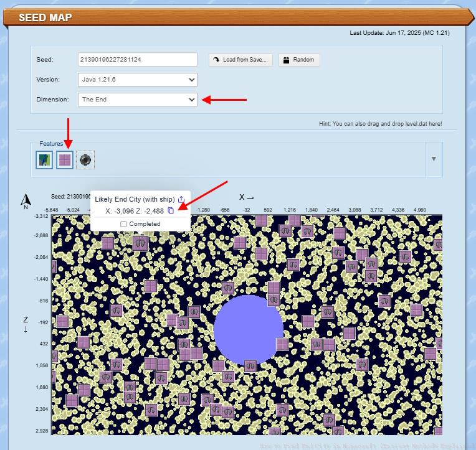476x450 pixels.
Task: Click the End City coordinates text
Action: click(x=135, y=211)
